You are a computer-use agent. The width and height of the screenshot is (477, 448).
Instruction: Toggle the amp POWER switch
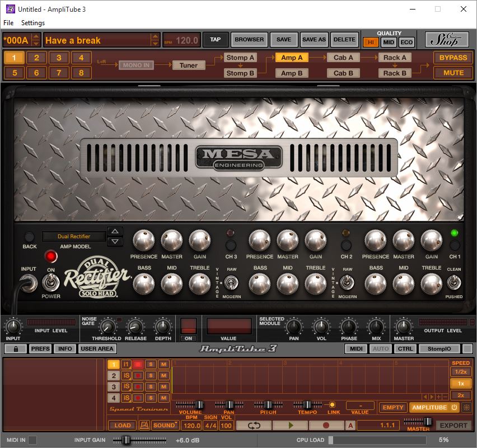click(50, 282)
